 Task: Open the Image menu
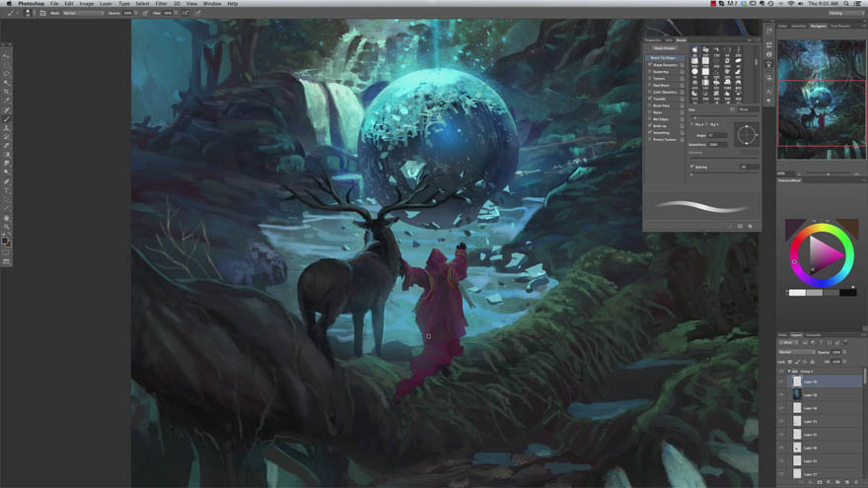pyautogui.click(x=87, y=3)
